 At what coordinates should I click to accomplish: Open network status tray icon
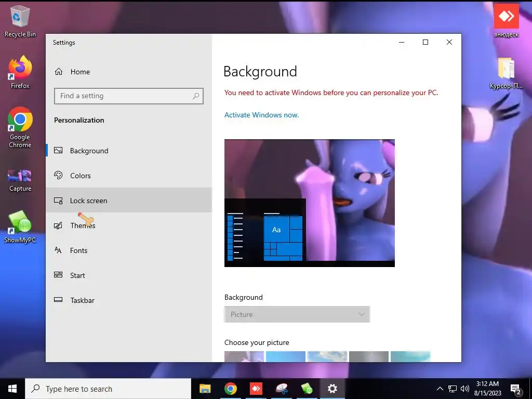tap(453, 389)
